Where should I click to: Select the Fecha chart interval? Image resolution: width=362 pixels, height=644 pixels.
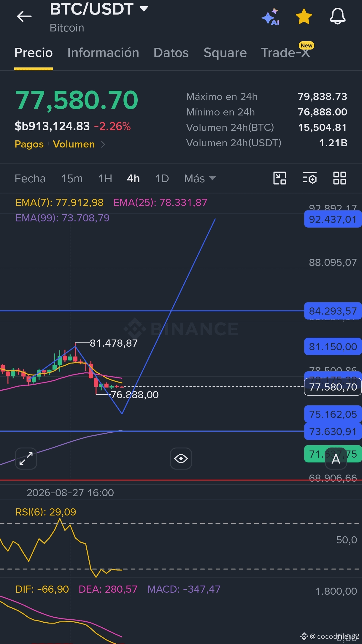point(30,179)
